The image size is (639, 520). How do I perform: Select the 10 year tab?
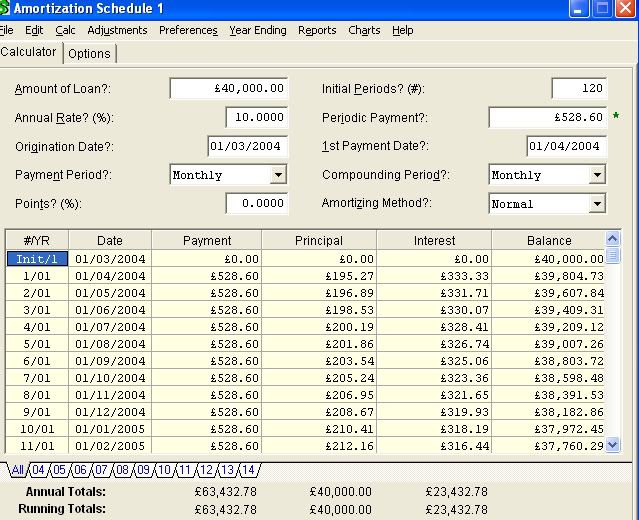[164, 469]
